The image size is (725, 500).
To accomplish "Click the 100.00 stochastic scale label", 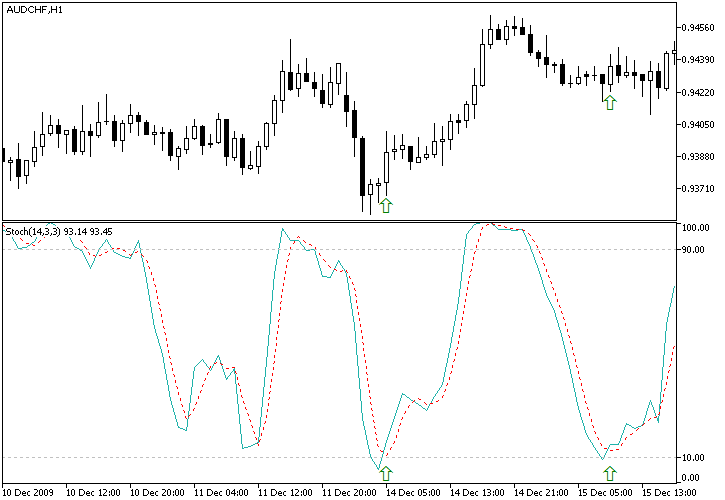I will click(696, 227).
